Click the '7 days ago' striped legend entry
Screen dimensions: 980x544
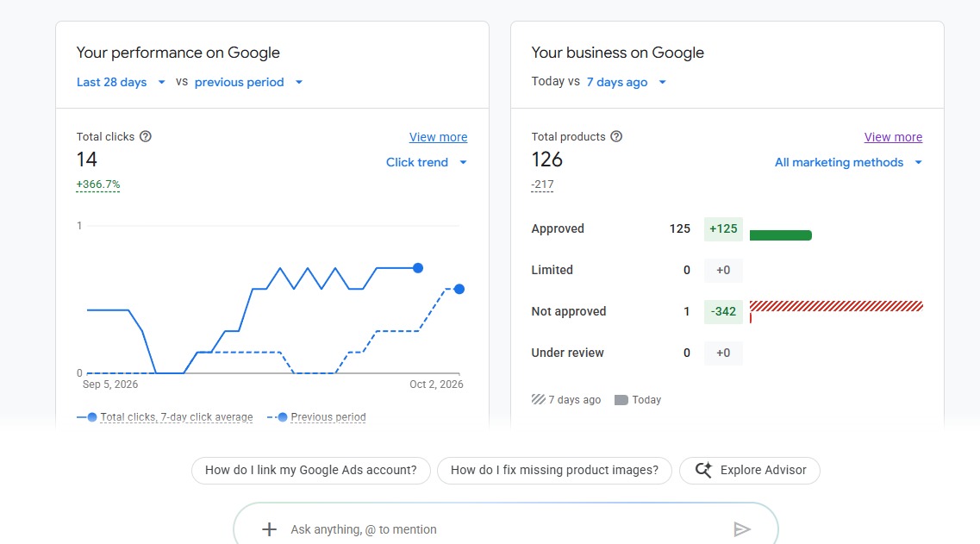[x=566, y=399]
